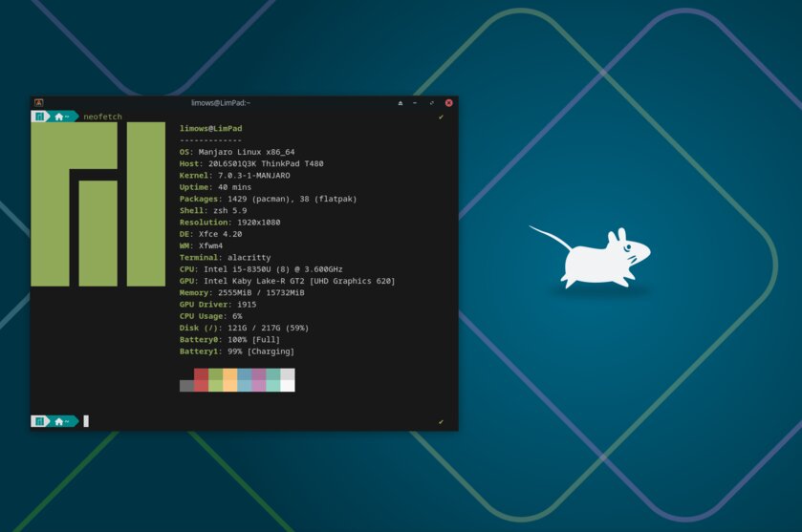Image resolution: width=802 pixels, height=532 pixels.
Task: Maximize the limows@LimPad terminal window
Action: pyautogui.click(x=432, y=103)
